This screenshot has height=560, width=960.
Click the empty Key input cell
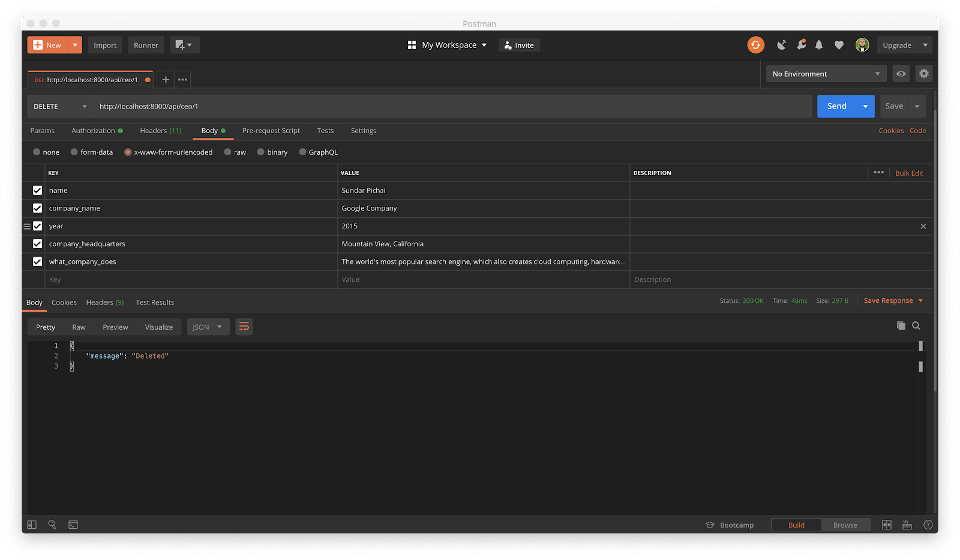[x=191, y=279]
